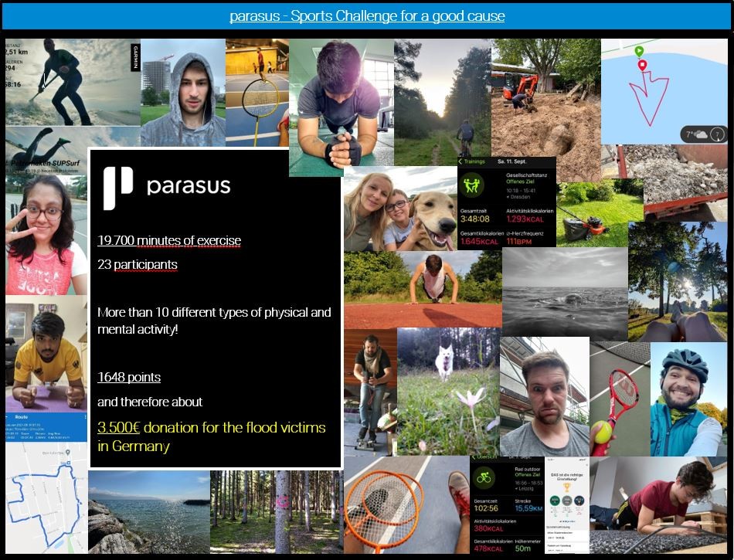Click the 'Pelzerhaken SUPSurf' caption
The height and width of the screenshot is (560, 734).
[46, 163]
